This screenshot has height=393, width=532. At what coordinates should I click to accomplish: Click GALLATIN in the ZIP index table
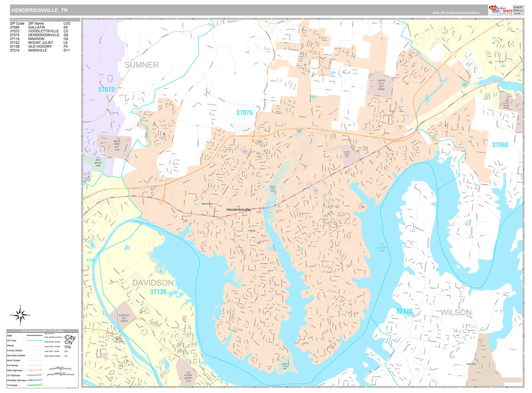[36, 28]
